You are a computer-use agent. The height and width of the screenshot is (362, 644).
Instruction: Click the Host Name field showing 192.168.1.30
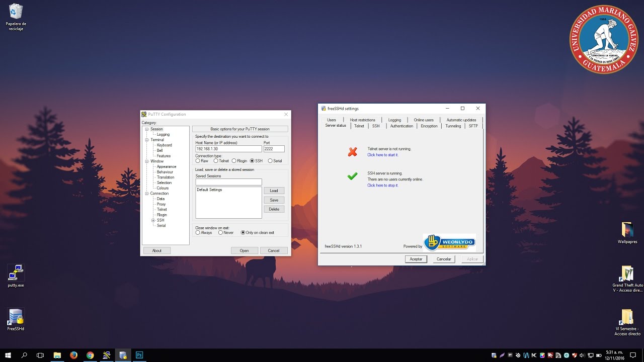228,149
